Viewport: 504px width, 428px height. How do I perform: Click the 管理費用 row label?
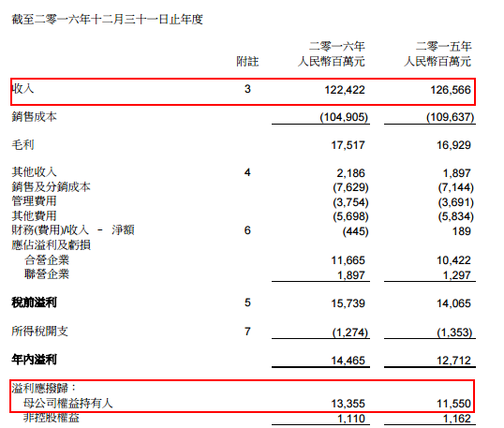[x=34, y=201]
